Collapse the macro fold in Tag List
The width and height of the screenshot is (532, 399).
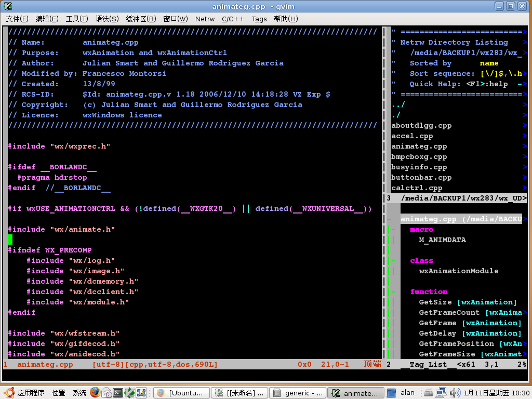(x=394, y=229)
